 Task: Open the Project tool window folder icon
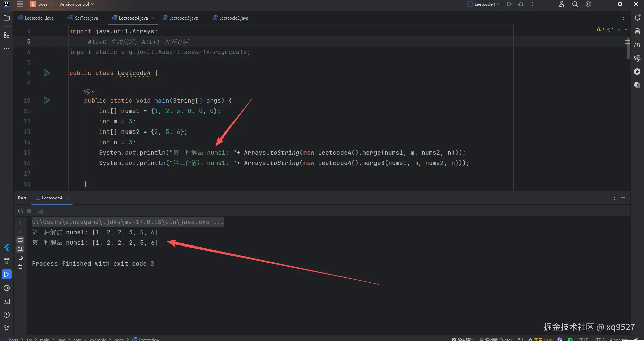pos(7,18)
